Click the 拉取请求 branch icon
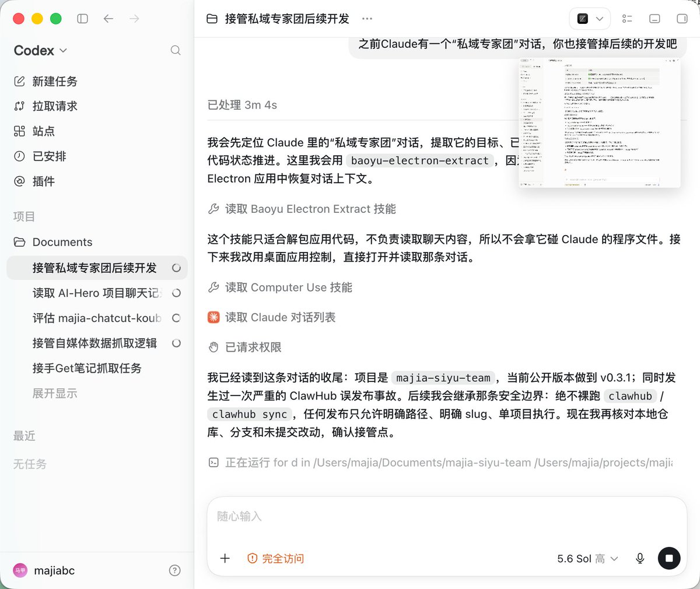This screenshot has height=589, width=700. 19,106
